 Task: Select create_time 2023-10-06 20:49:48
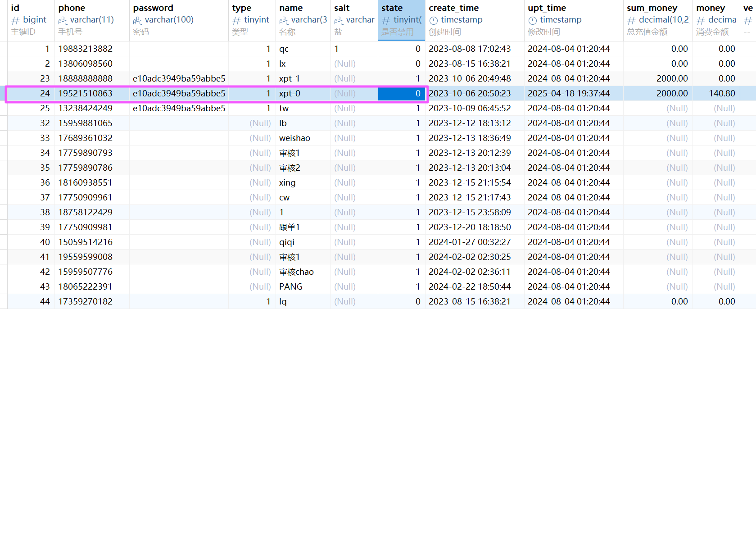(x=475, y=78)
